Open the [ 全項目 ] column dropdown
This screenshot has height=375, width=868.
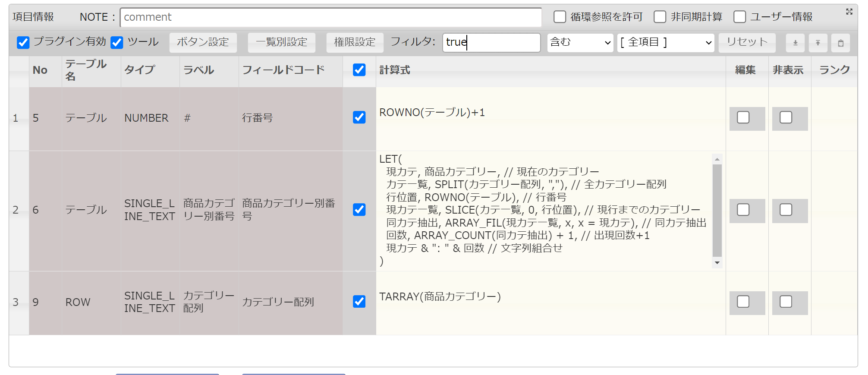666,43
